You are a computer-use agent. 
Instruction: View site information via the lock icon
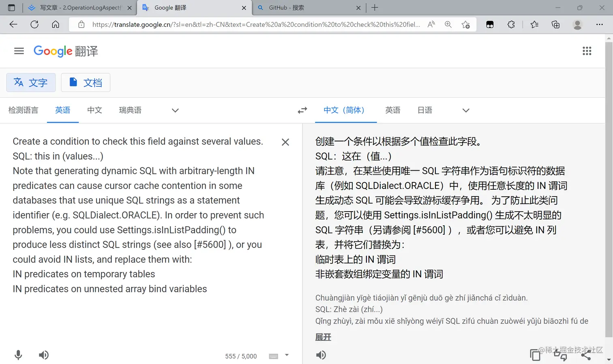(81, 24)
